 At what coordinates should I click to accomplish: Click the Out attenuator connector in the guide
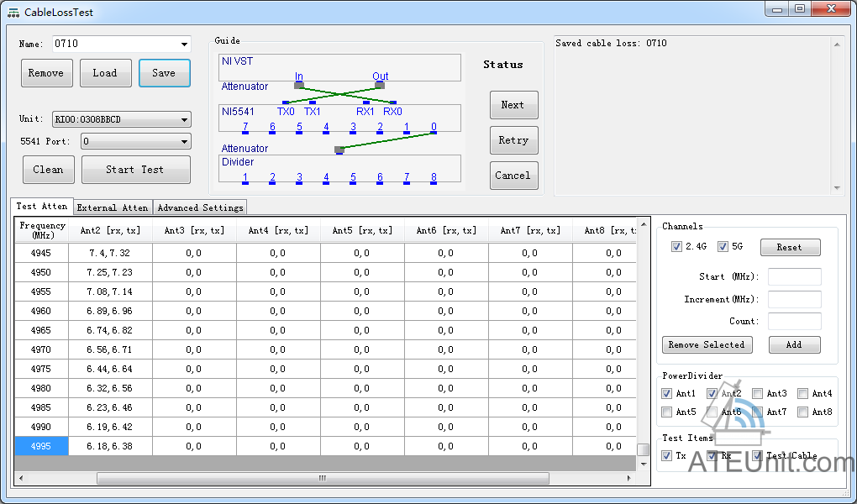(380, 85)
